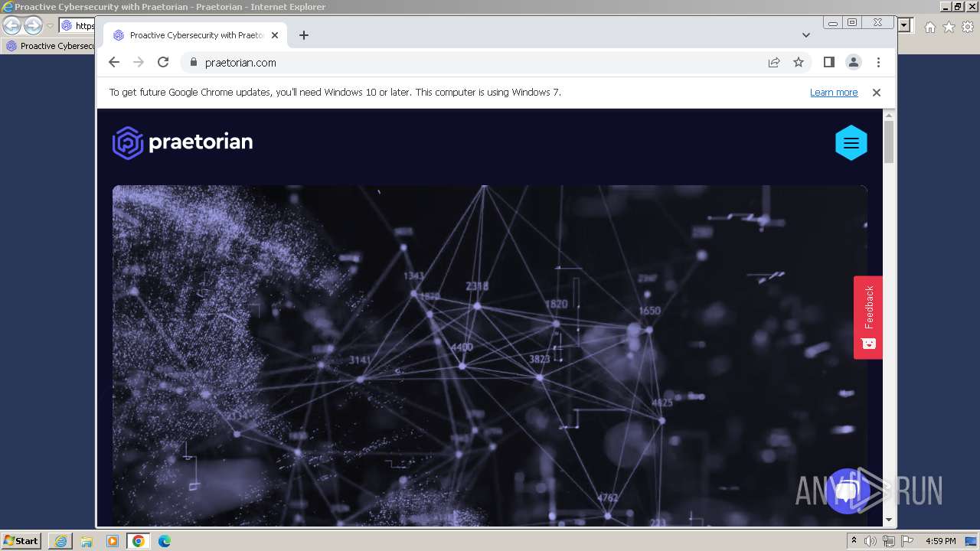Expand Internet Explorer address bar dropdown

pyautogui.click(x=904, y=25)
